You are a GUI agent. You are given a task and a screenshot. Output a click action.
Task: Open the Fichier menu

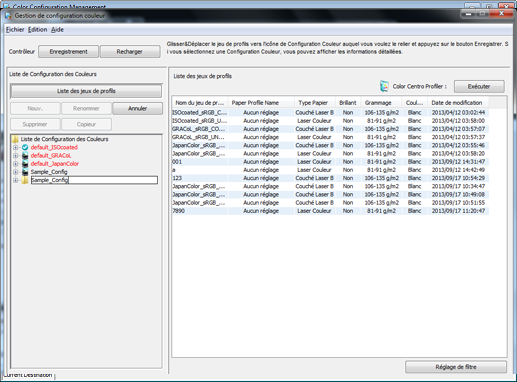(x=15, y=30)
